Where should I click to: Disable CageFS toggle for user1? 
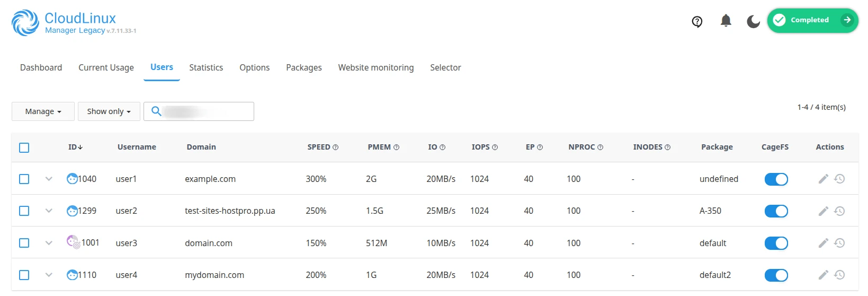[x=776, y=179]
